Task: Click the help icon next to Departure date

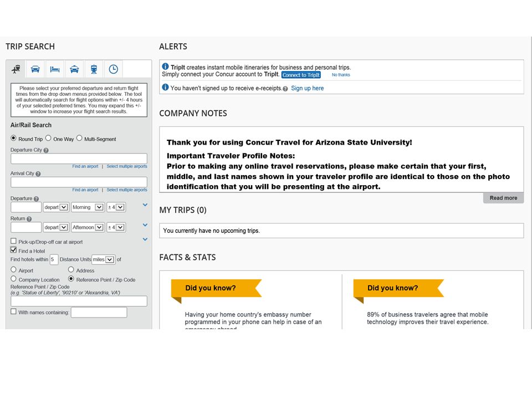Action: tap(37, 199)
